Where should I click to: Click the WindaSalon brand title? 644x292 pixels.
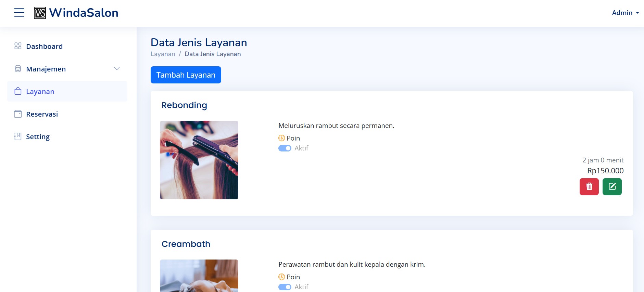point(84,13)
